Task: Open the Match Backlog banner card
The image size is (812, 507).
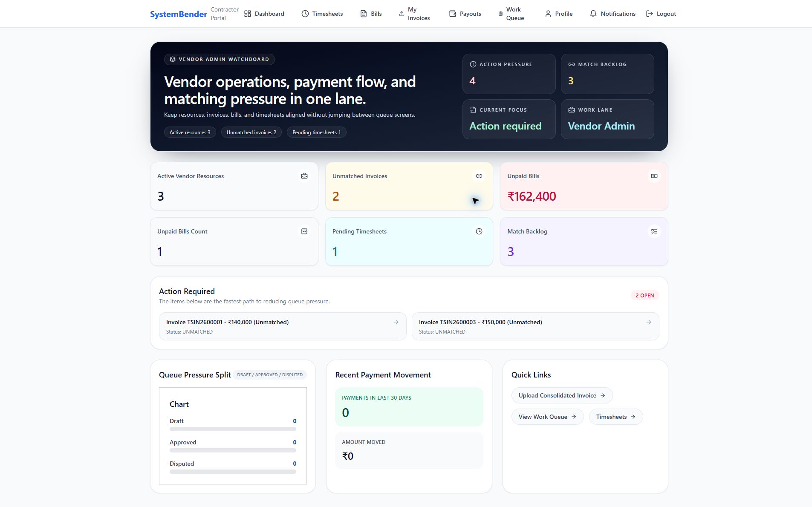Action: click(607, 74)
